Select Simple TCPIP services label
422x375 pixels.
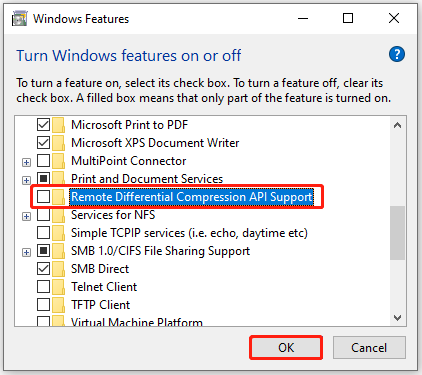189,233
